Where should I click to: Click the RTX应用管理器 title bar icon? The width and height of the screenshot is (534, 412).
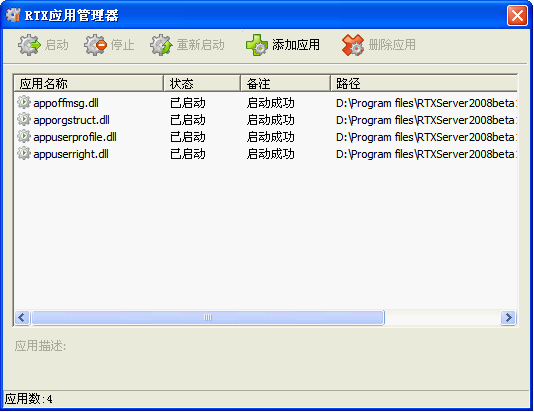13,15
